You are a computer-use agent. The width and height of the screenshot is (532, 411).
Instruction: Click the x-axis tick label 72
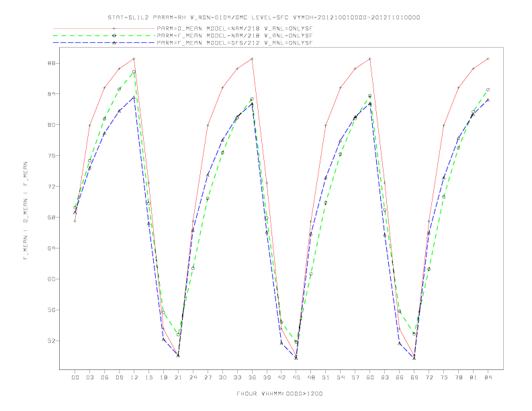[x=429, y=377]
